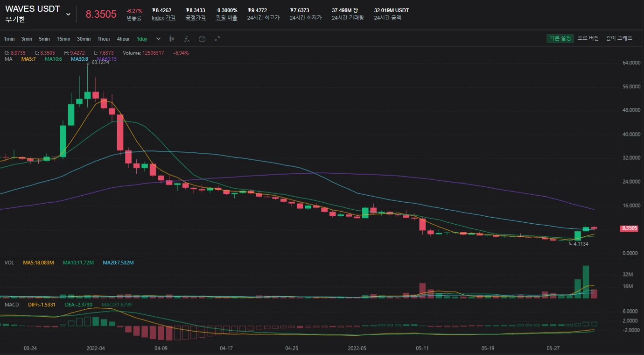Open more time intervals chevron after 1day
Viewport: 644px width, 355px height.
[158, 39]
